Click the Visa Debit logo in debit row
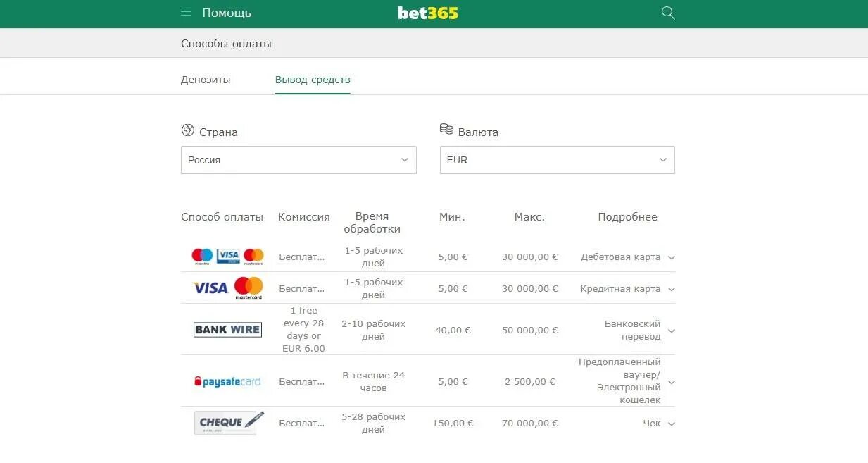Image resolution: width=868 pixels, height=463 pixels. (x=228, y=256)
